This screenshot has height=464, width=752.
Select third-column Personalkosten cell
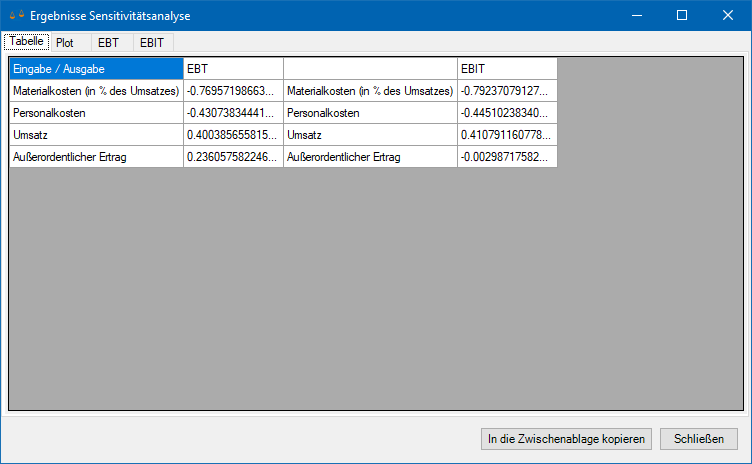coord(370,113)
